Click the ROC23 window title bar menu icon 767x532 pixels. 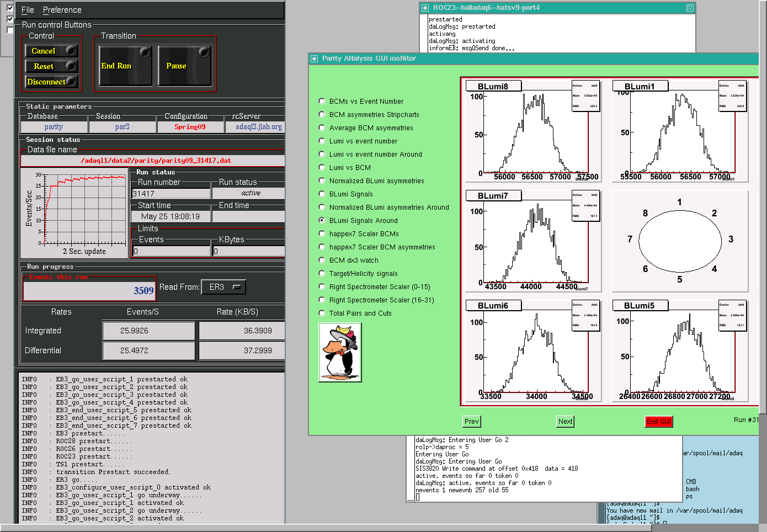click(425, 8)
